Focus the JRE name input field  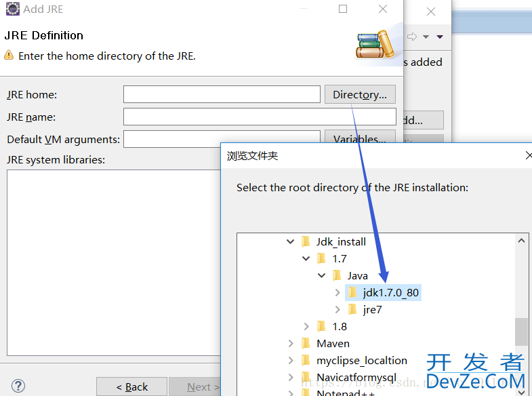260,117
